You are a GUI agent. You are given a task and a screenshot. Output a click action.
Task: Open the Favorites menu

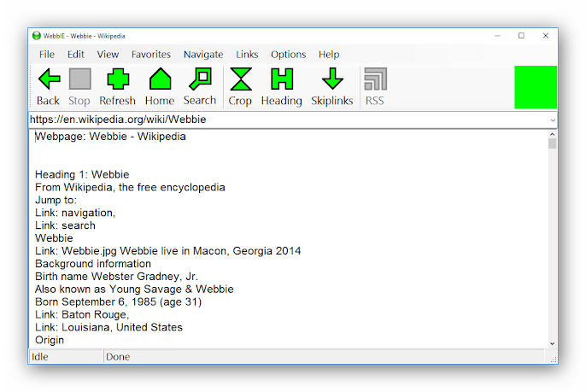[150, 55]
